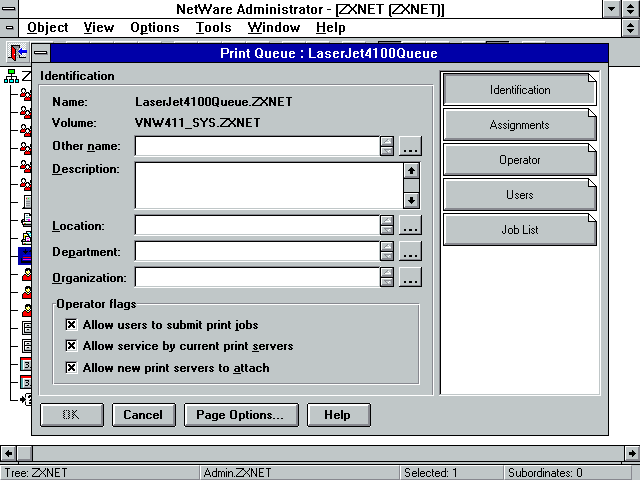Click horizontal scrollbar right arrow
Image resolution: width=640 pixels, height=480 pixels.
pyautogui.click(x=632, y=453)
